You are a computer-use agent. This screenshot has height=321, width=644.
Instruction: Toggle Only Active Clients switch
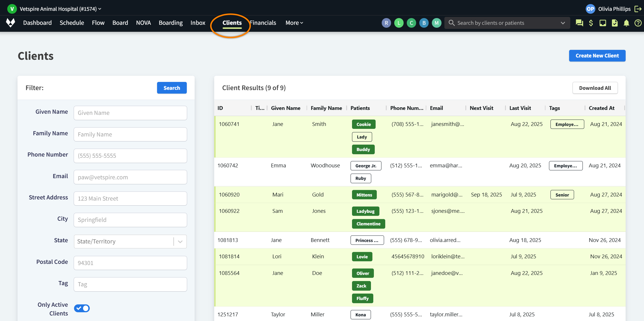pos(82,308)
